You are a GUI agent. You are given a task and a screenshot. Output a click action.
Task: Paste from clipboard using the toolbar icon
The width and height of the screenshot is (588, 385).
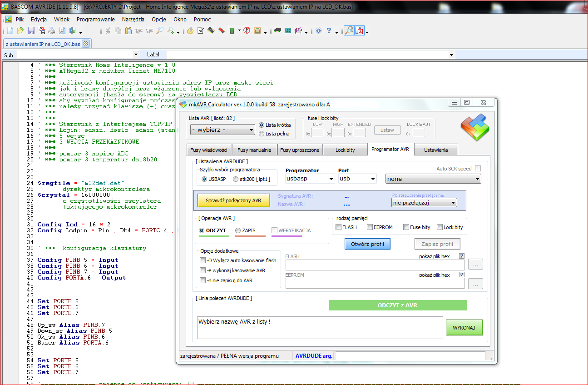click(128, 31)
